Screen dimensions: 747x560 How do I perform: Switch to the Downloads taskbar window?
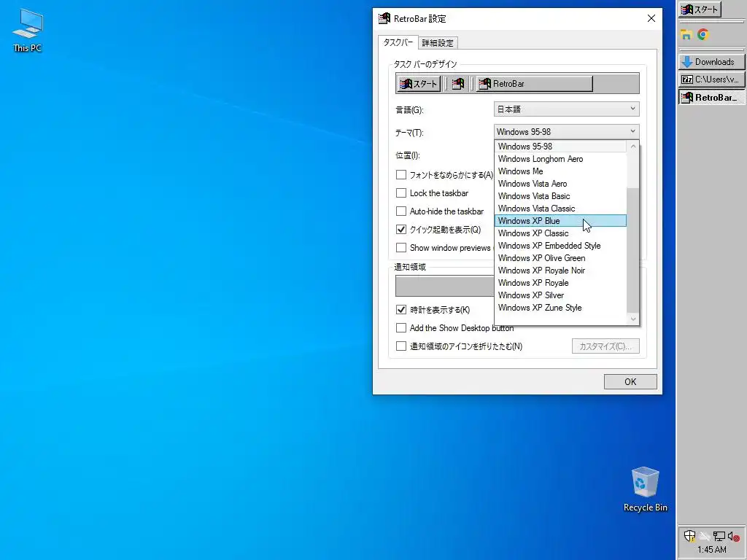click(x=712, y=62)
